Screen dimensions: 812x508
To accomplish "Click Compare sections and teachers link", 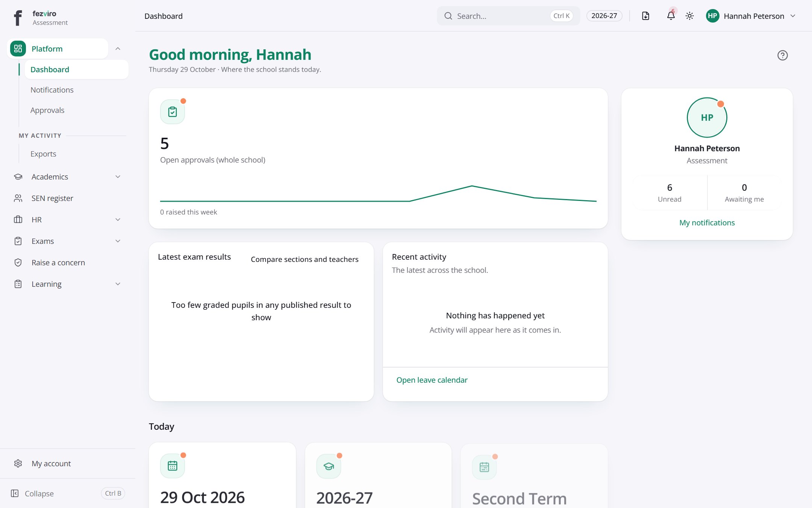I will (304, 259).
